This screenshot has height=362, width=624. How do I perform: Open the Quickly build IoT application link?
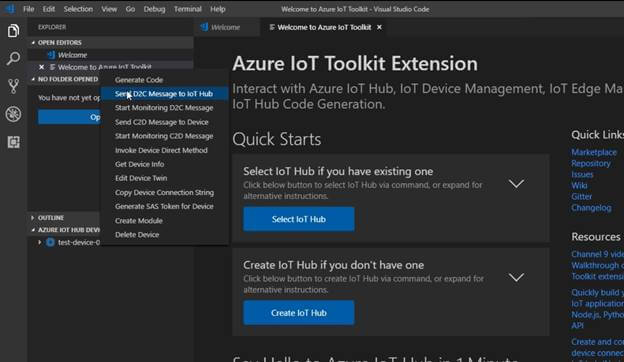(598, 309)
